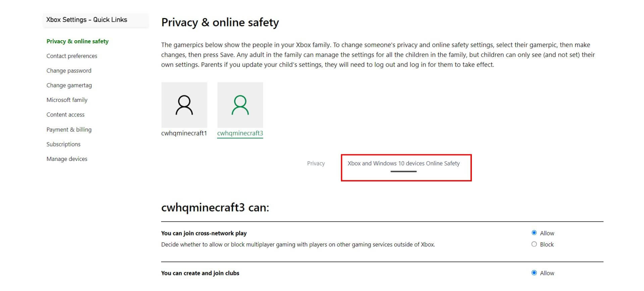The height and width of the screenshot is (291, 644).
Task: Click the cwhqminecraft1 username label
Action: coord(184,133)
